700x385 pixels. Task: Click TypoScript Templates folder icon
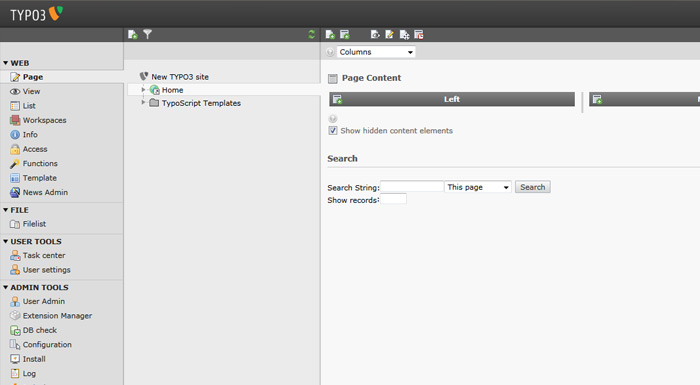point(154,103)
